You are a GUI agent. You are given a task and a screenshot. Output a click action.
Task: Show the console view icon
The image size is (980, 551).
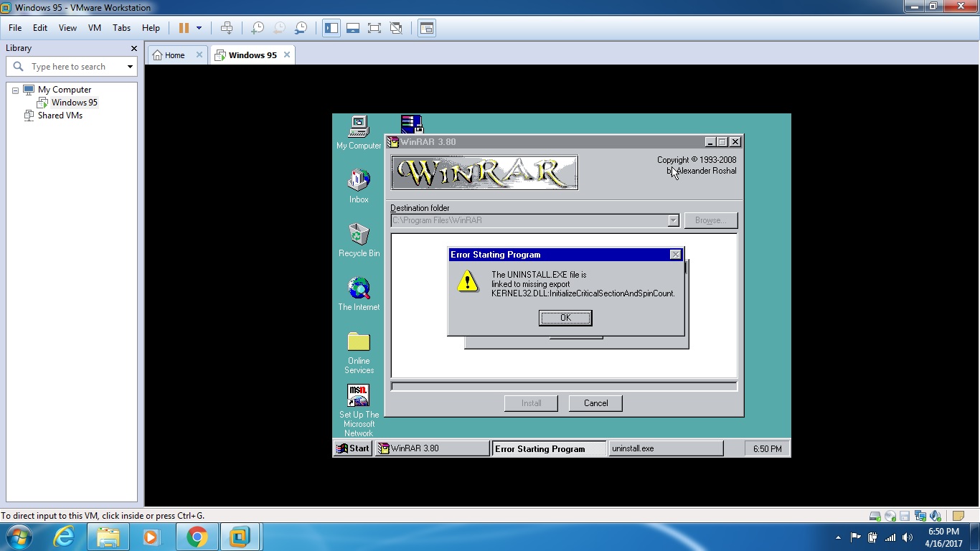pyautogui.click(x=427, y=28)
